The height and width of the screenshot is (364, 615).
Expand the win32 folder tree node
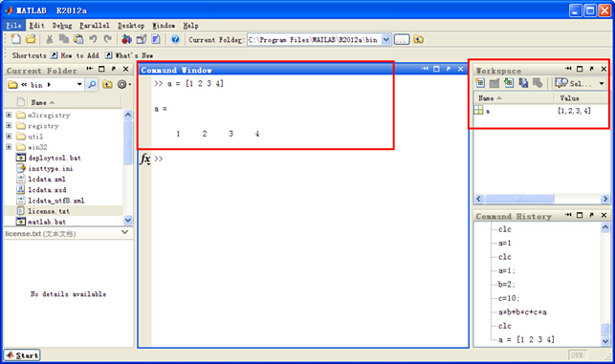tap(9, 147)
